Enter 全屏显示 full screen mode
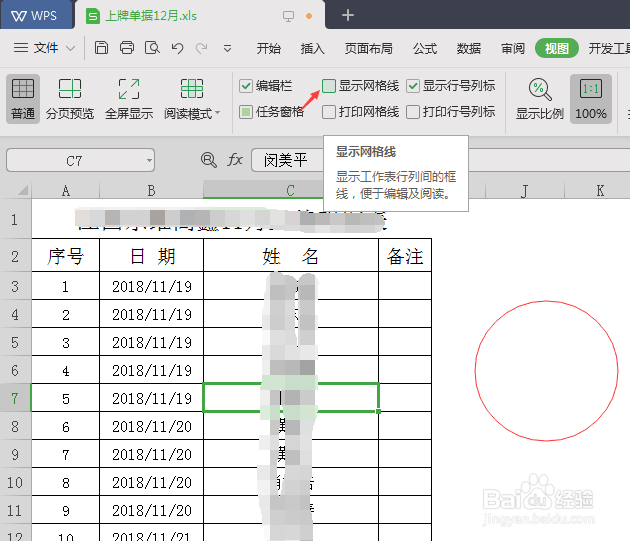The width and height of the screenshot is (630, 541). [129, 98]
